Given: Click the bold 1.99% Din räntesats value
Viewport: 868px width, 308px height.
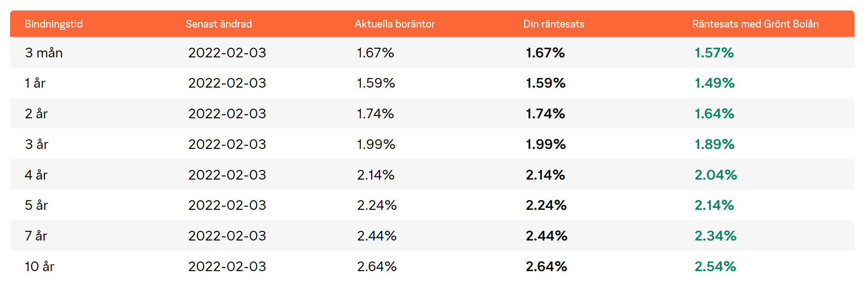Looking at the screenshot, I should pos(545,144).
